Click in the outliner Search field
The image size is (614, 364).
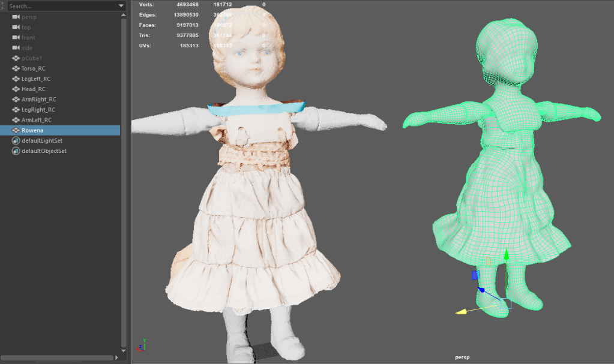click(60, 6)
